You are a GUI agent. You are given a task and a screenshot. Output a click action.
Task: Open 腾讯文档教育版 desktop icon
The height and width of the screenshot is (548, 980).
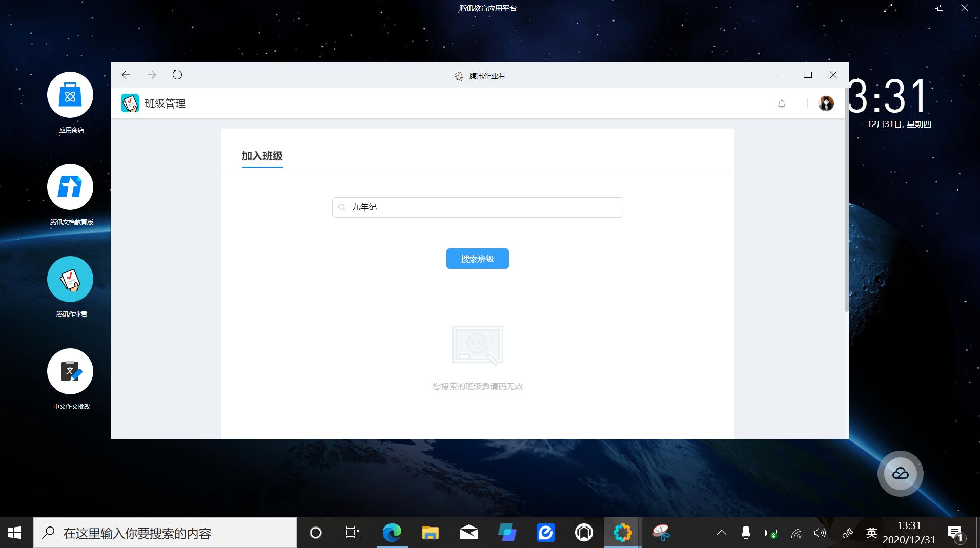coord(70,187)
